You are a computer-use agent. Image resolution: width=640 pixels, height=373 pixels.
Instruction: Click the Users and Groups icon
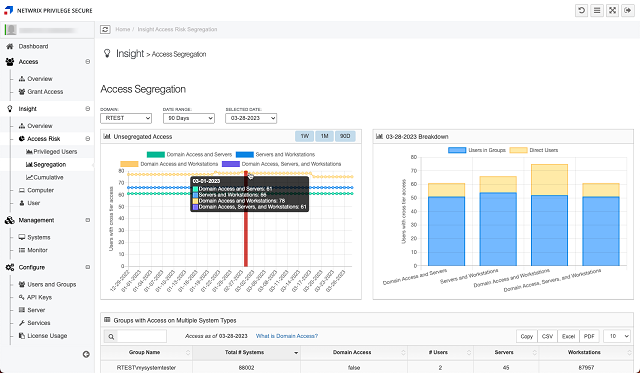tap(22, 284)
